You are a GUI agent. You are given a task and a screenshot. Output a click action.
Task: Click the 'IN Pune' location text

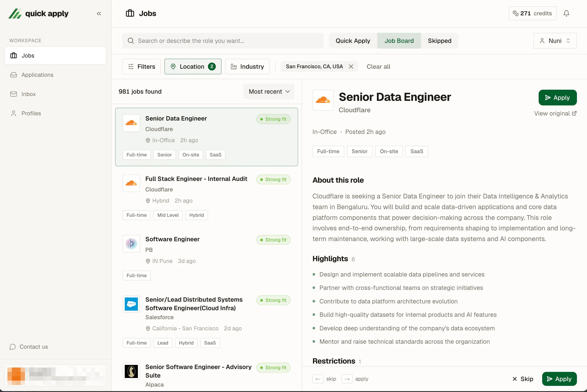pyautogui.click(x=162, y=261)
